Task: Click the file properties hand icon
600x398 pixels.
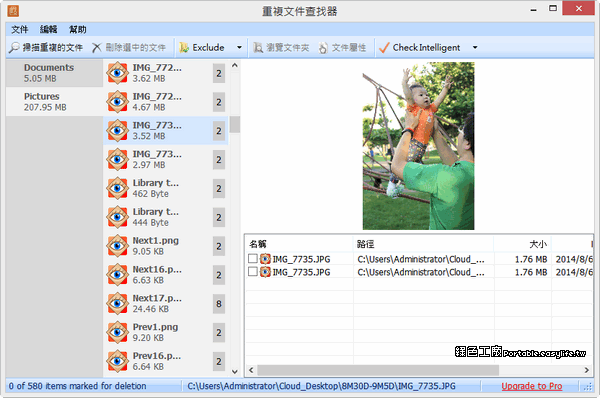Action: coord(323,48)
